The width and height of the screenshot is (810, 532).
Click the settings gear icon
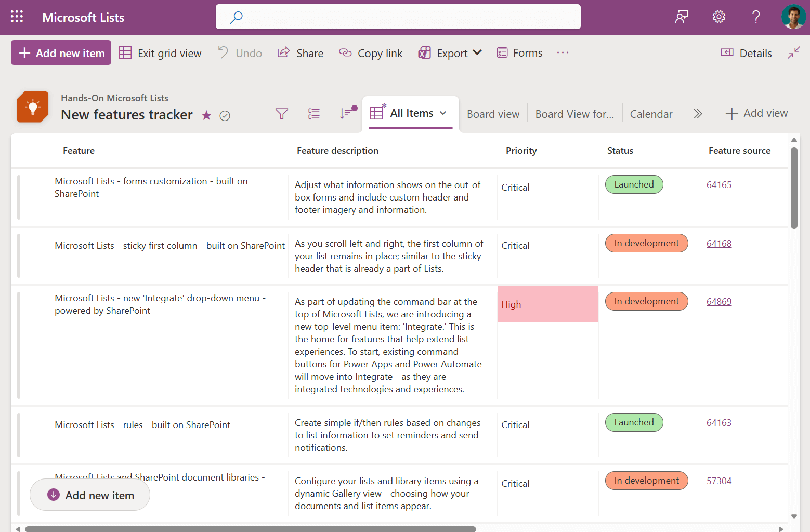[x=718, y=17]
